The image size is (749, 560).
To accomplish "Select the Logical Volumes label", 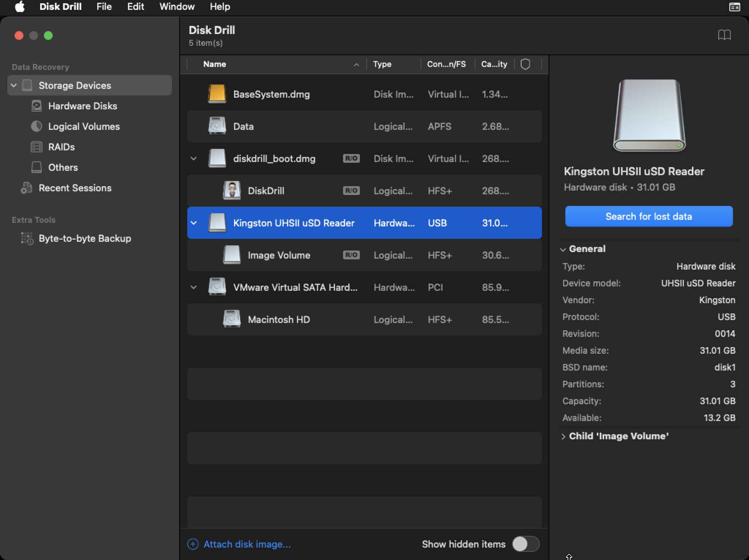I will (84, 127).
